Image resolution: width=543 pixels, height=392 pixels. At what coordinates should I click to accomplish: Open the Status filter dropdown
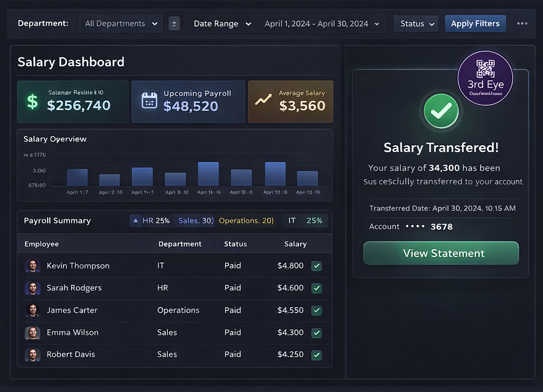(417, 24)
